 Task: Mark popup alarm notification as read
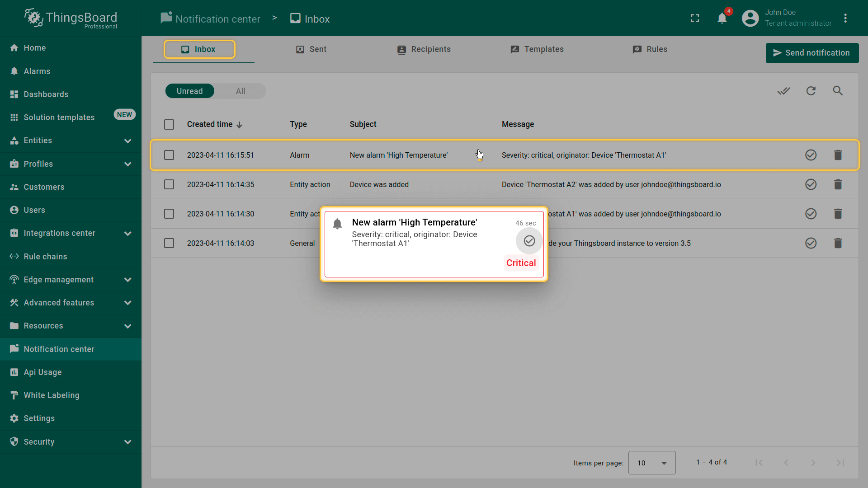(529, 241)
